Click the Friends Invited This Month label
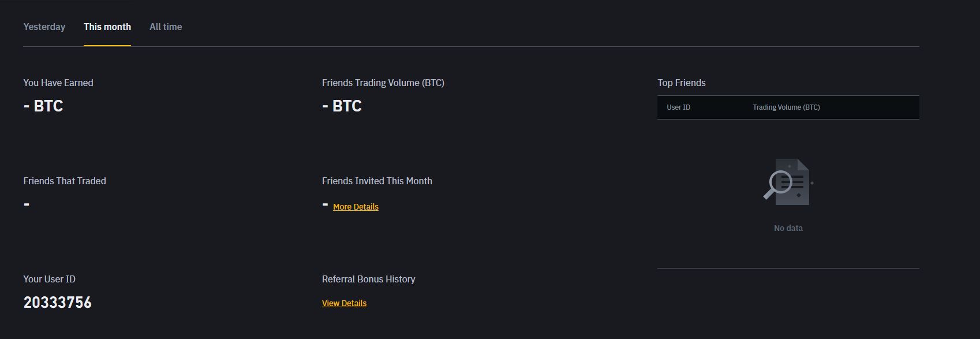 377,181
